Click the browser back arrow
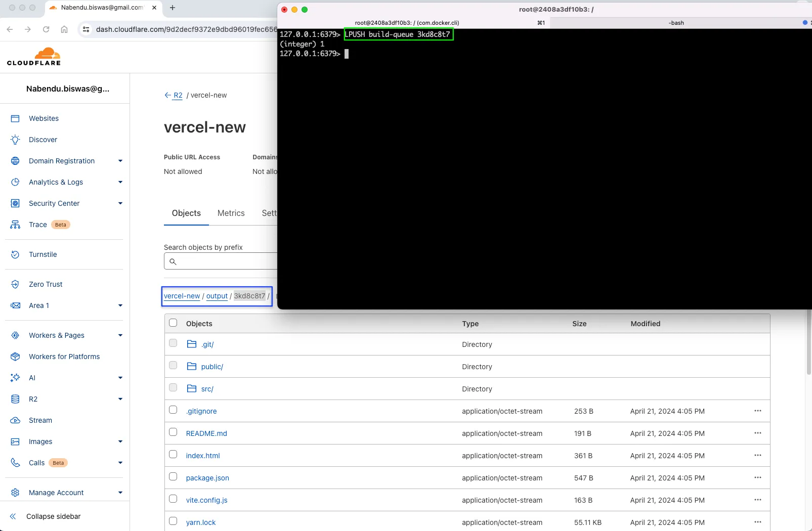 (x=10, y=29)
